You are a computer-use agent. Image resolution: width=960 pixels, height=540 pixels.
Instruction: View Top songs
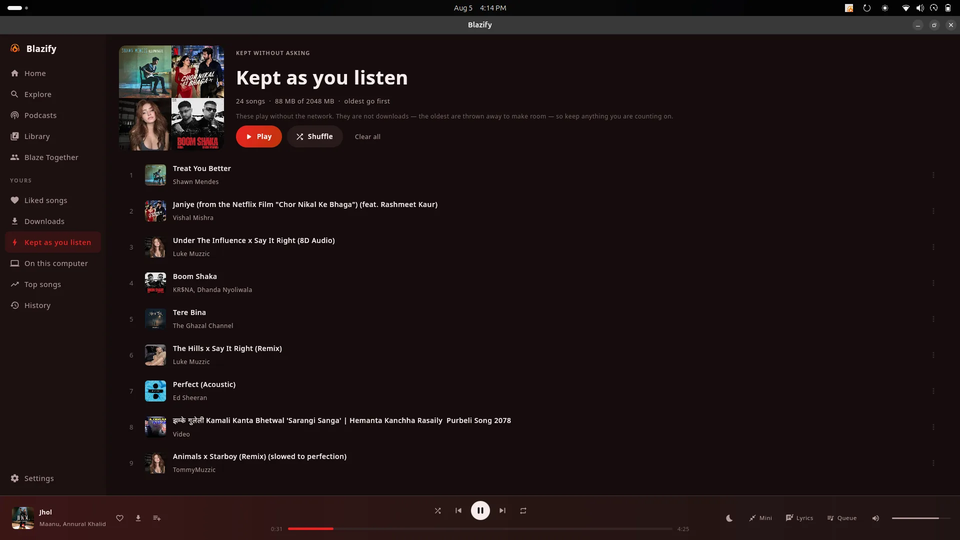[x=53, y=284]
